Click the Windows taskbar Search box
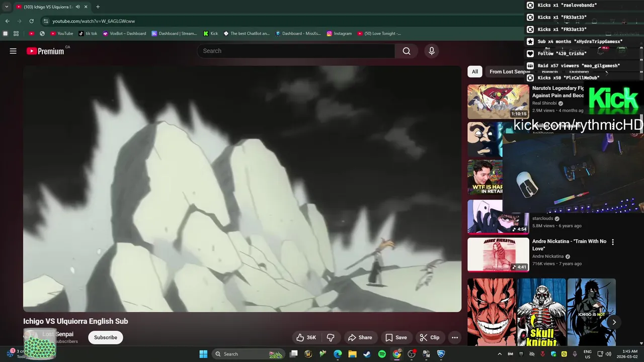Screen dimensions: 644x362 249,354
